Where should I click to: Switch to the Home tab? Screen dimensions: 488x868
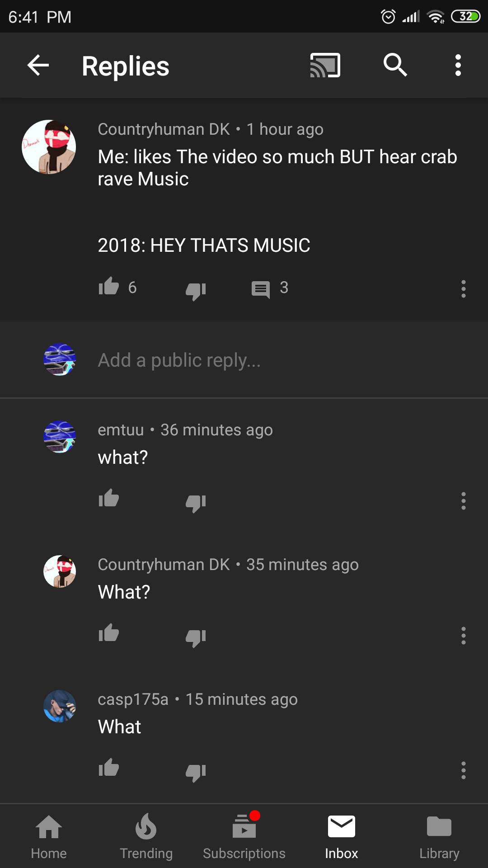click(x=49, y=837)
